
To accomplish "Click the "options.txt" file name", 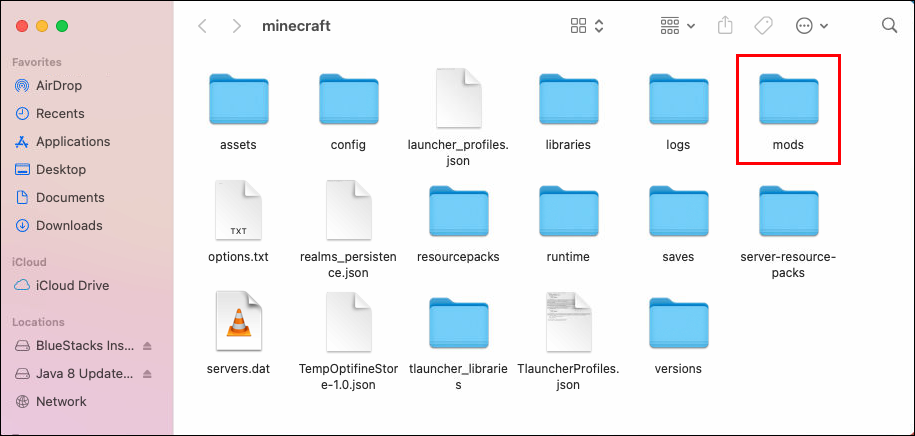I will pyautogui.click(x=238, y=257).
